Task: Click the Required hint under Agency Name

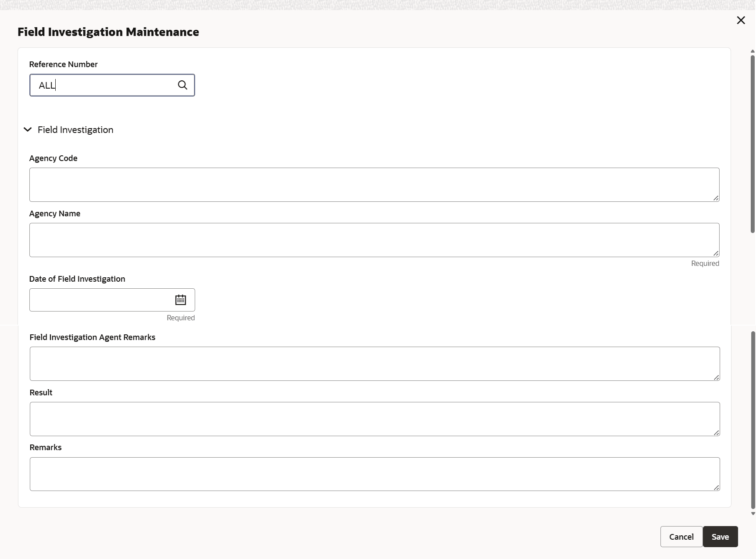Action: (705, 263)
